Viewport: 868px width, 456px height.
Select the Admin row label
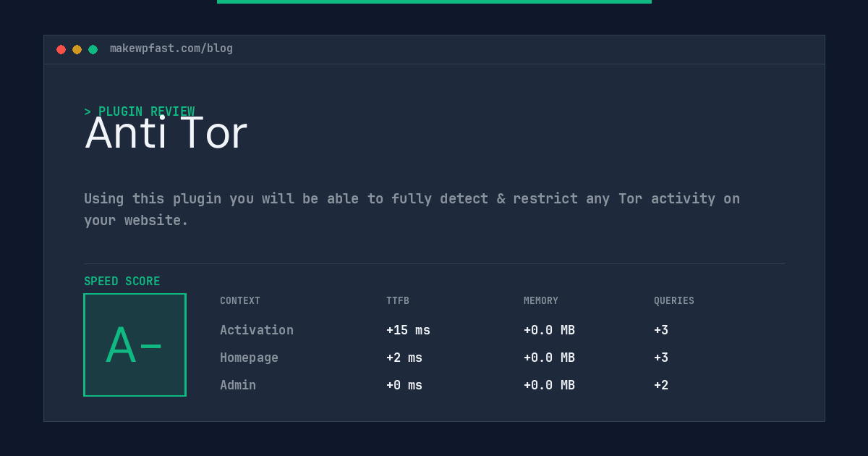[238, 385]
